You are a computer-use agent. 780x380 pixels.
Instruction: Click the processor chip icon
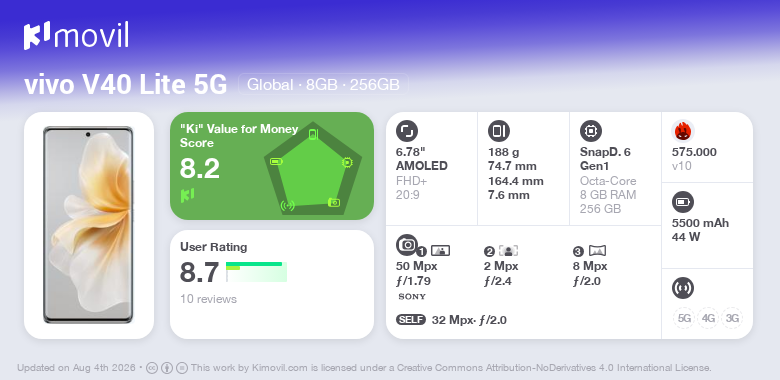[x=590, y=131]
